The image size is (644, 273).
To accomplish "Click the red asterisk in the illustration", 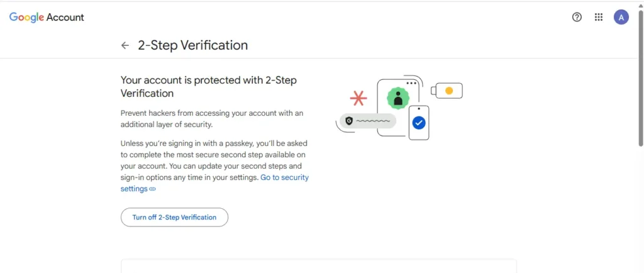I will tap(358, 98).
